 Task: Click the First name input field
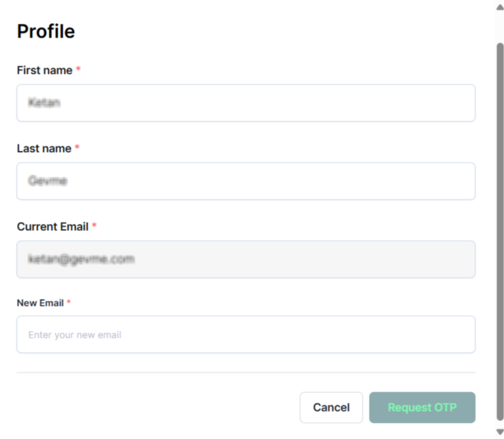246,103
